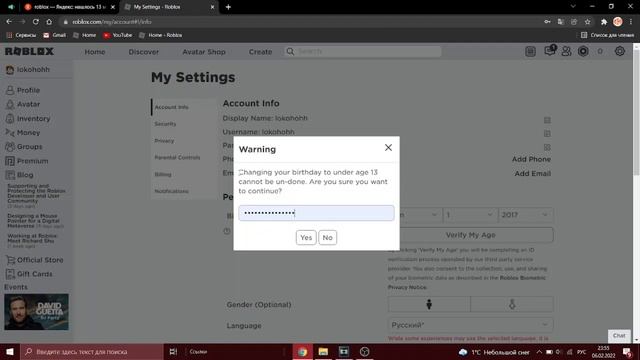Switch to the Yandex roblox browser tab
The image size is (640, 360).
(x=69, y=7)
